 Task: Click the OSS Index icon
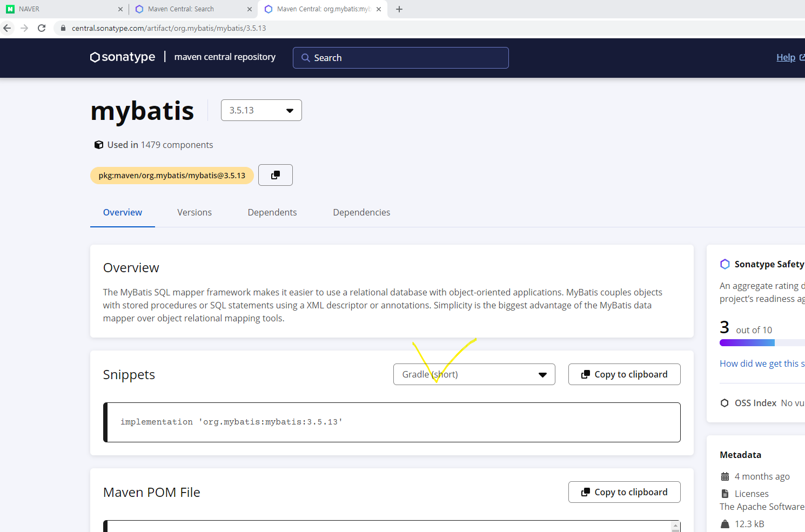coord(725,403)
